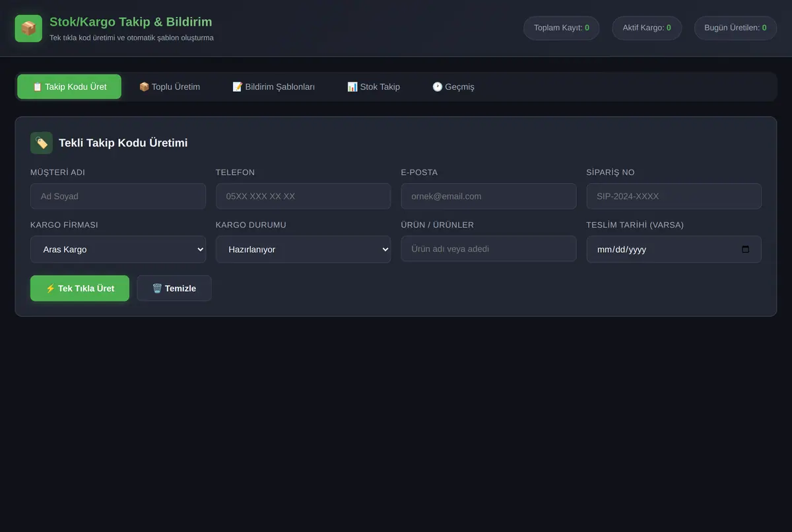This screenshot has width=792, height=532.
Task: Click the Temizle button
Action: 174,288
